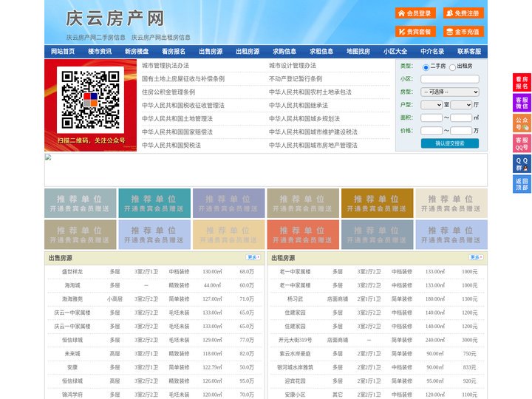Open 国有土地上房屋征收与补偿条例 link
This screenshot has width=532, height=399.
183,79
